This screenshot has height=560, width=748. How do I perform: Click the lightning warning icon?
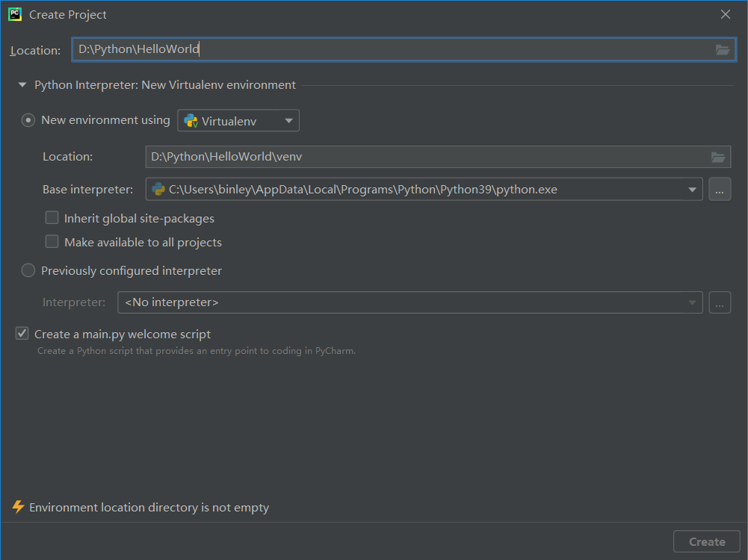18,507
